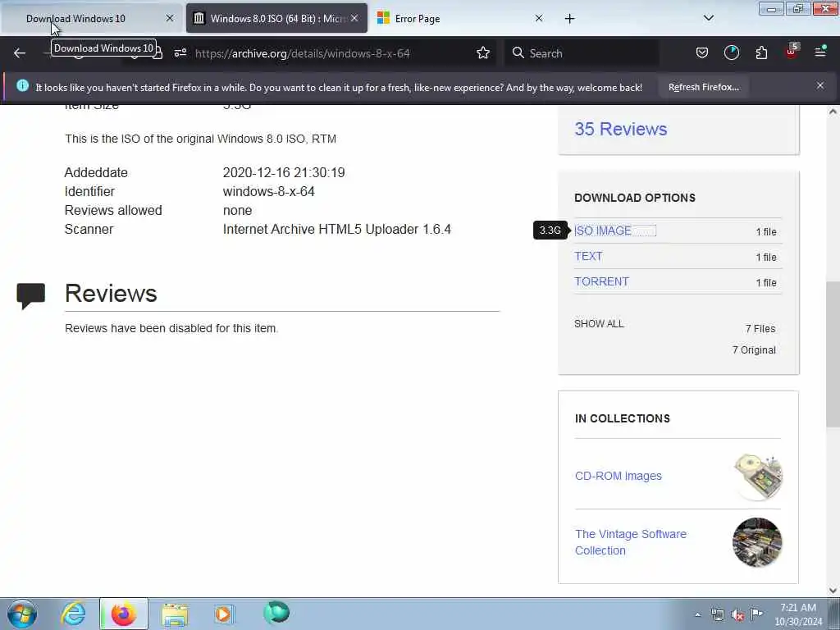
Task: Open the site permissions icon in the address bar
Action: (x=180, y=53)
